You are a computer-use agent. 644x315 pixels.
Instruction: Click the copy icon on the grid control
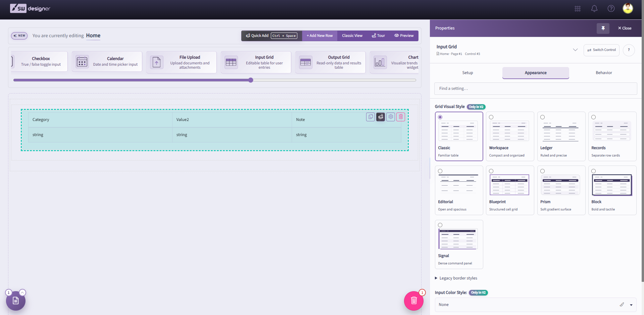tap(370, 117)
